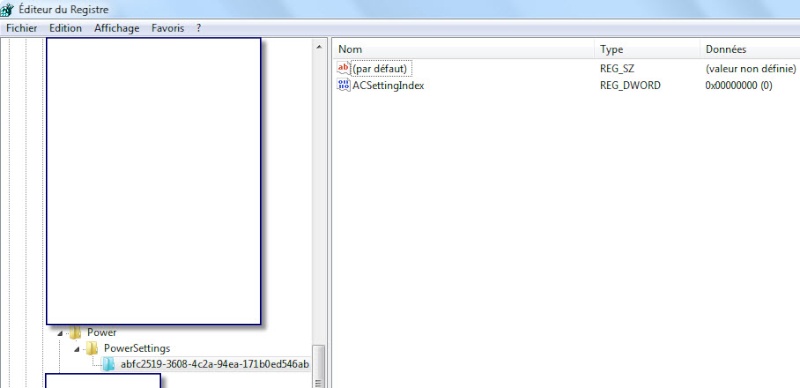800x388 pixels.
Task: Click the abfc2519 key folder icon
Action: click(x=109, y=364)
